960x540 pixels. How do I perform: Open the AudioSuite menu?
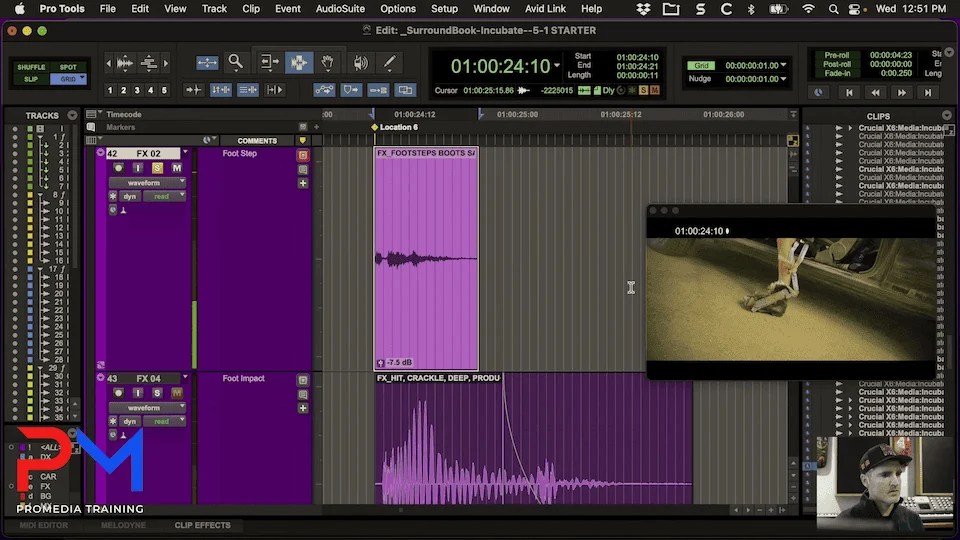point(340,9)
